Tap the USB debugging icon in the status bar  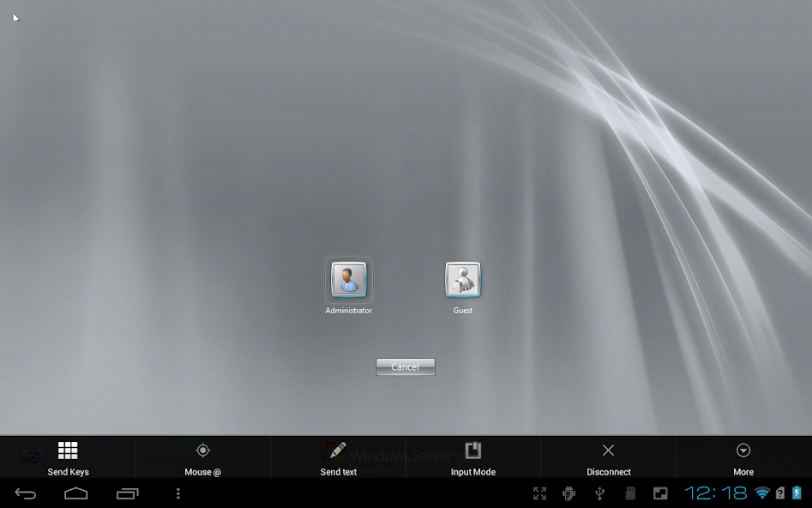point(568,493)
